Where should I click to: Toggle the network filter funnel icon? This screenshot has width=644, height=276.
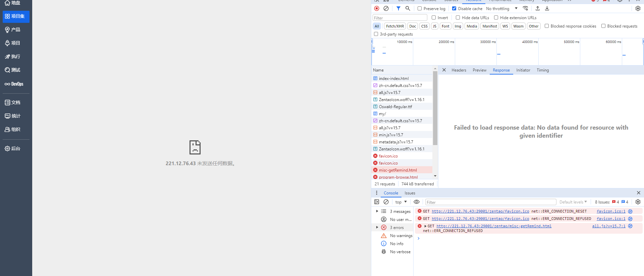click(398, 8)
